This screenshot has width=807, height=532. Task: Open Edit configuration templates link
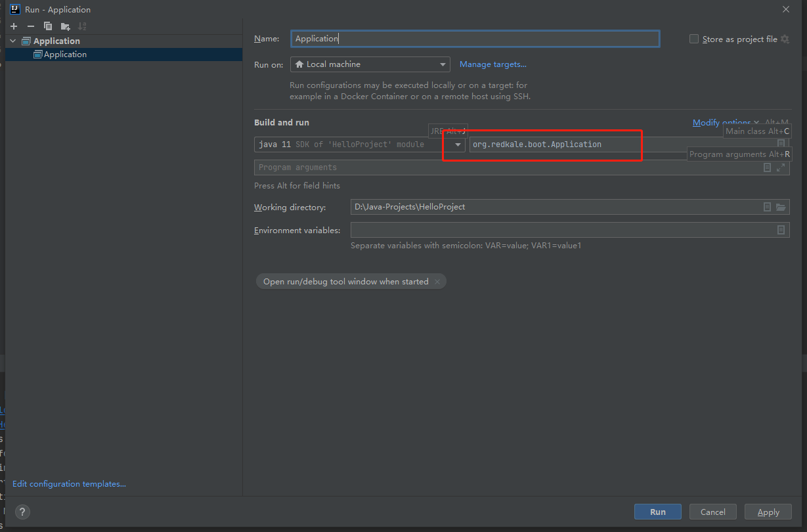click(x=69, y=484)
